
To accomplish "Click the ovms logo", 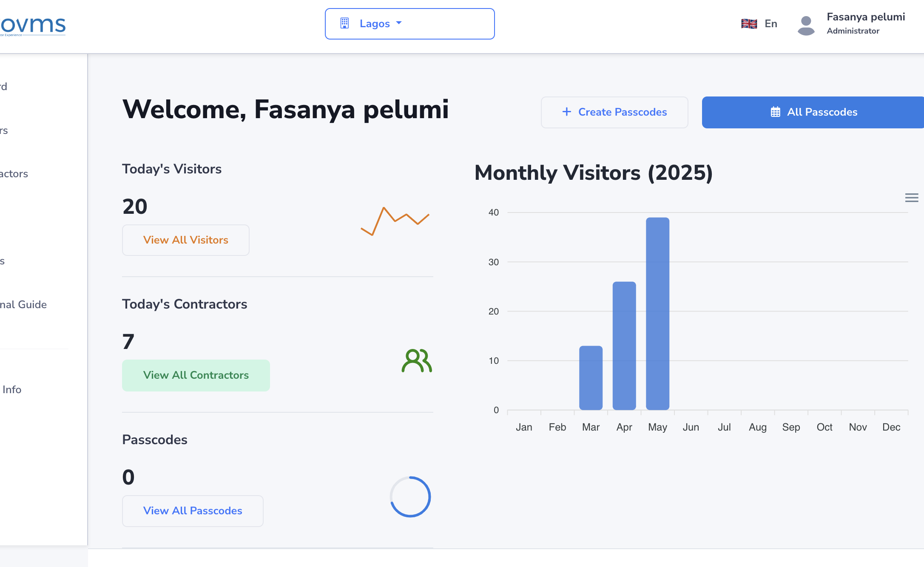I will click(33, 26).
